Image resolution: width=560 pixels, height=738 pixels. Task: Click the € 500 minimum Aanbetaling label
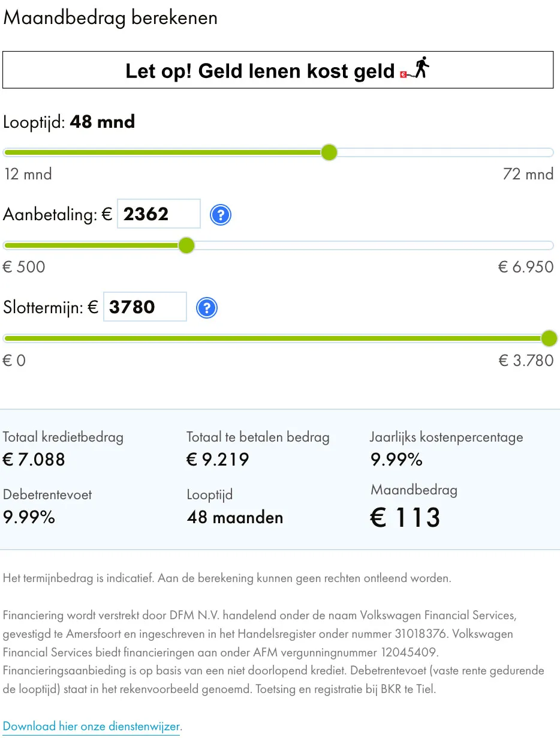click(25, 268)
